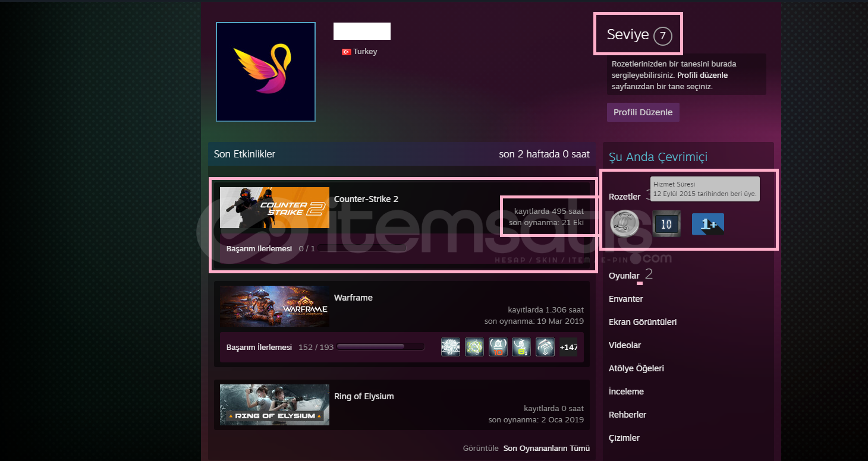Select the years of service 10 badge
Image resolution: width=868 pixels, height=461 pixels.
point(666,225)
